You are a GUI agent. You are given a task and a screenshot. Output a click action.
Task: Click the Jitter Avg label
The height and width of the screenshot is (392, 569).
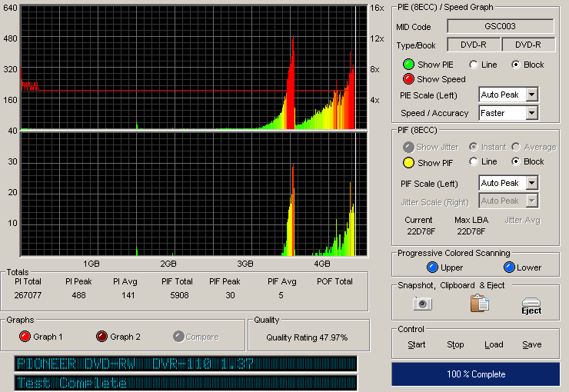[x=523, y=220]
